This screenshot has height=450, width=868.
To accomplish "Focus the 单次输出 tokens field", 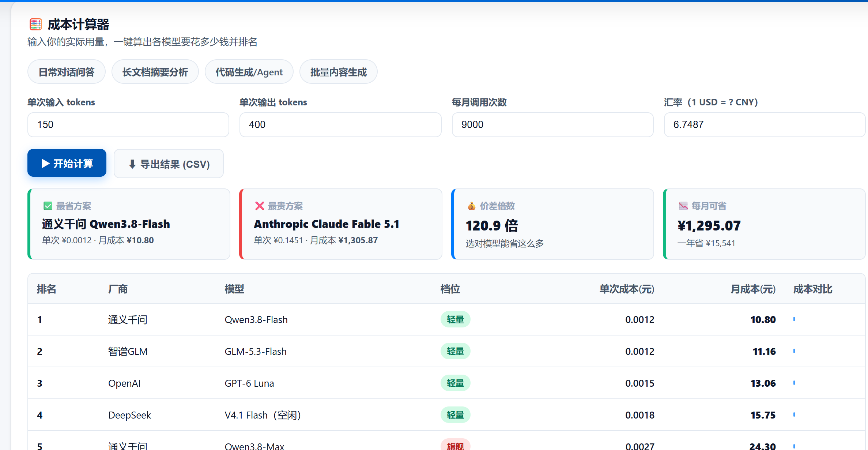I will click(340, 125).
